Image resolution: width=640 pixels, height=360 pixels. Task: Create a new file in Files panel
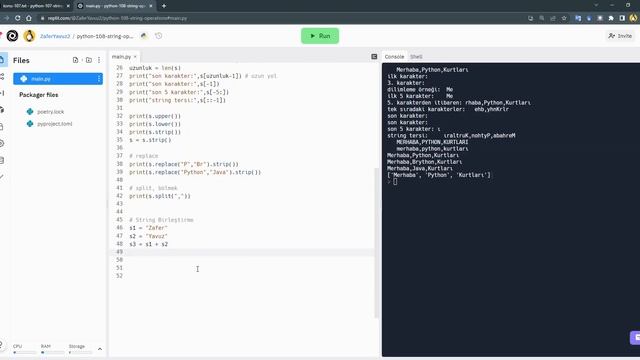[x=76, y=60]
